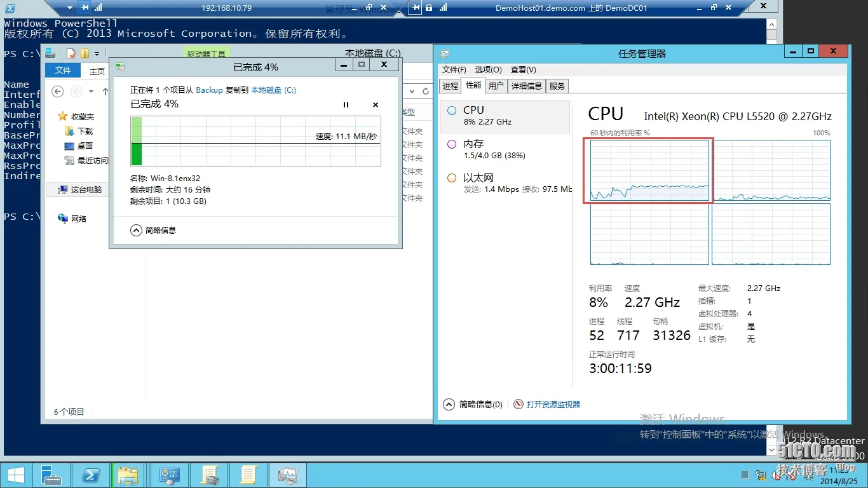Open the 桌面 desktop shortcut
The width and height of the screenshot is (868, 488).
point(79,146)
